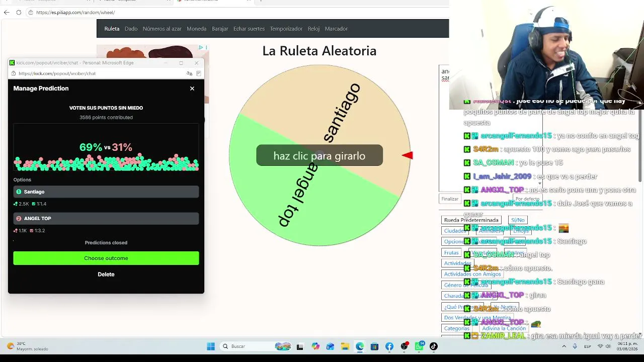Choose the Sí/No wheel preset
The image size is (644, 362).
tap(518, 220)
